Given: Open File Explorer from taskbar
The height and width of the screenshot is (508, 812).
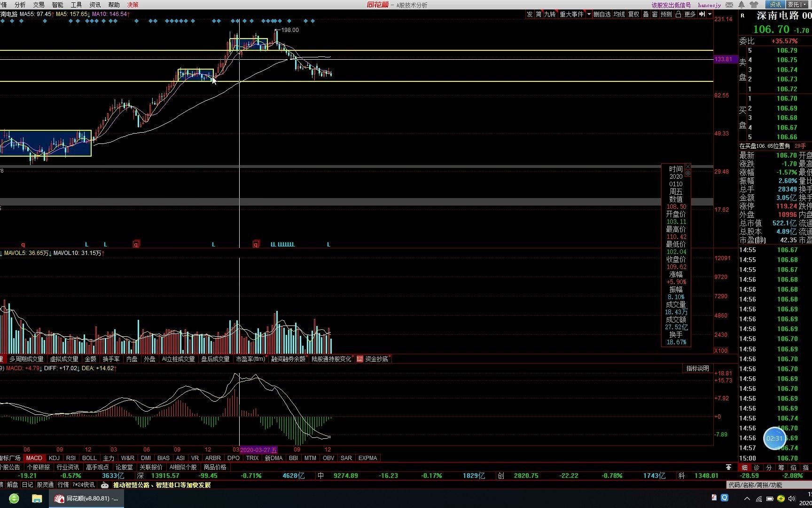Looking at the screenshot, I should coord(37,499).
